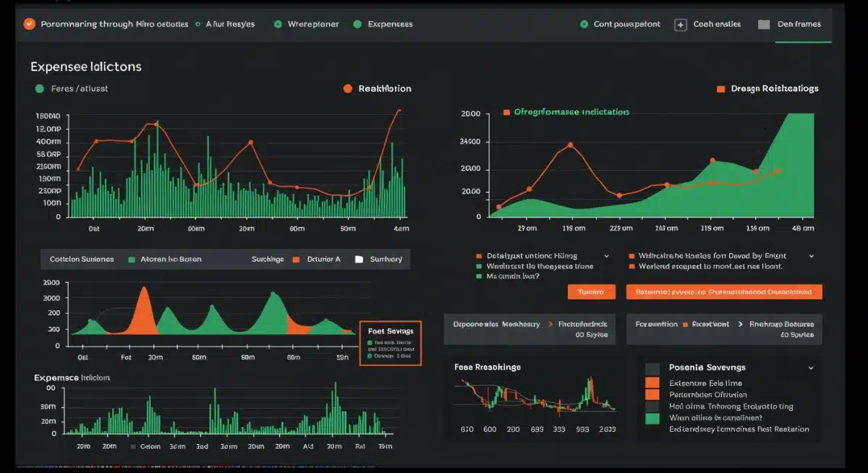
Task: Click the green circle beside Cont pousapatont
Action: pyautogui.click(x=584, y=25)
